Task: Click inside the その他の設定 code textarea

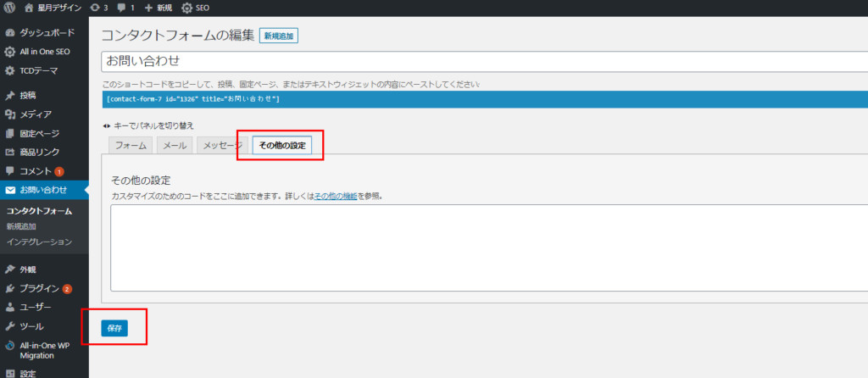Action: [489, 248]
